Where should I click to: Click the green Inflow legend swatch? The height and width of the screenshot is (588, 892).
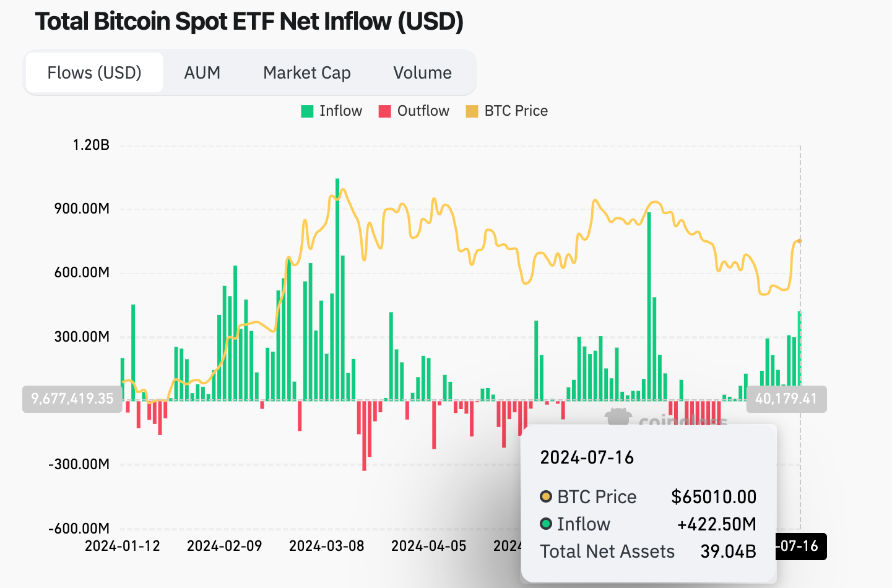tap(306, 111)
